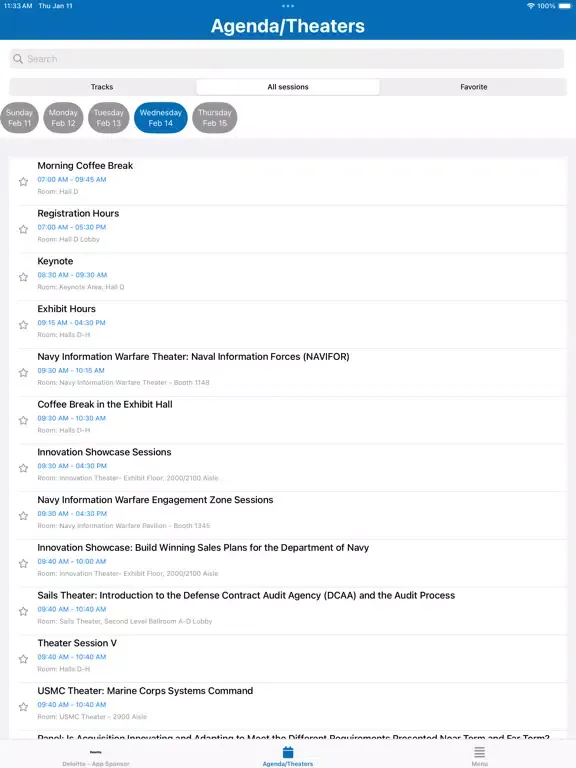The width and height of the screenshot is (576, 768).
Task: Select the All sessions tab
Action: point(288,87)
